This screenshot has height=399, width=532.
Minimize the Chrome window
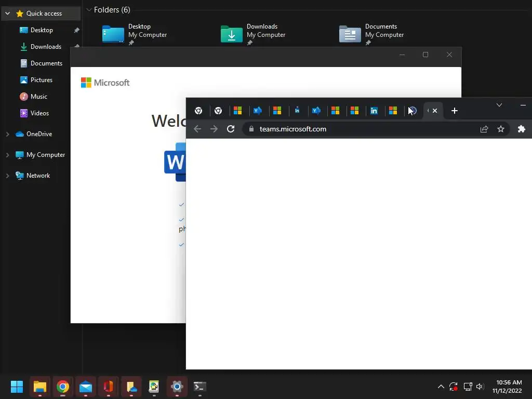pos(523,105)
